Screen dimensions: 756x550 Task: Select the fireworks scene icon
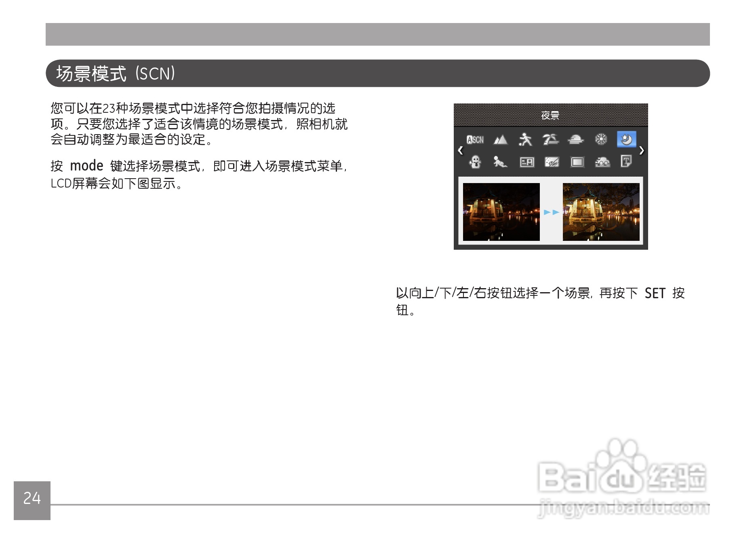coord(601,139)
